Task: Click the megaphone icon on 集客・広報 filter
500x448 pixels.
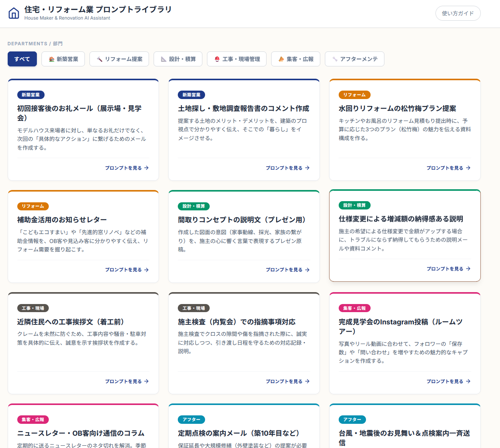Action: click(281, 59)
